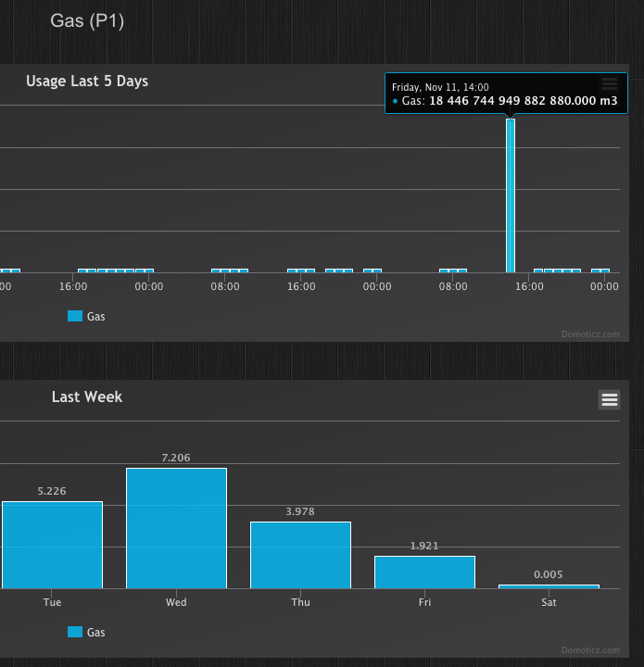Image resolution: width=644 pixels, height=667 pixels.
Task: Click the tooltip value 18 446 744 949 882 880.000 m3
Action: point(524,101)
